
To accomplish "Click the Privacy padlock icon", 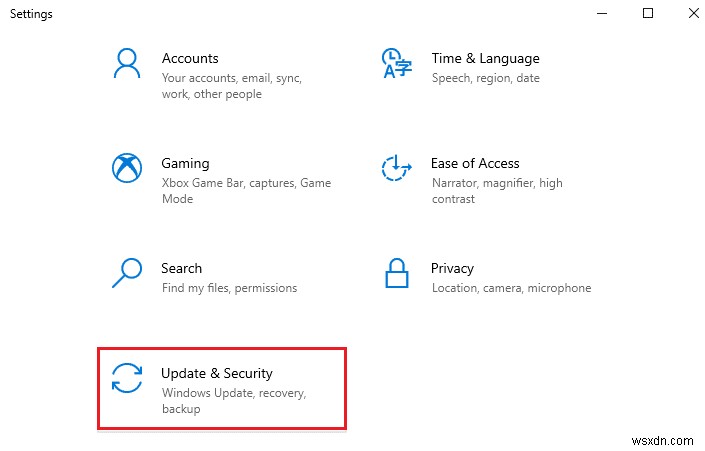I will (397, 274).
